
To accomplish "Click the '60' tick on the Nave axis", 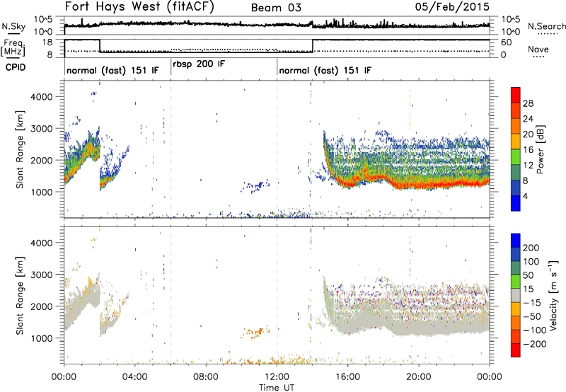I will coord(507,42).
